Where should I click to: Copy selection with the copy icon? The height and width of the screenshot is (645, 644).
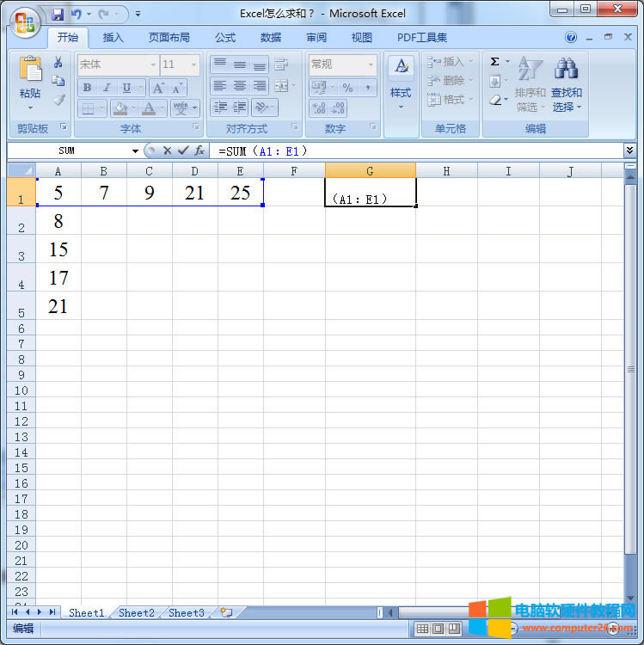click(58, 81)
